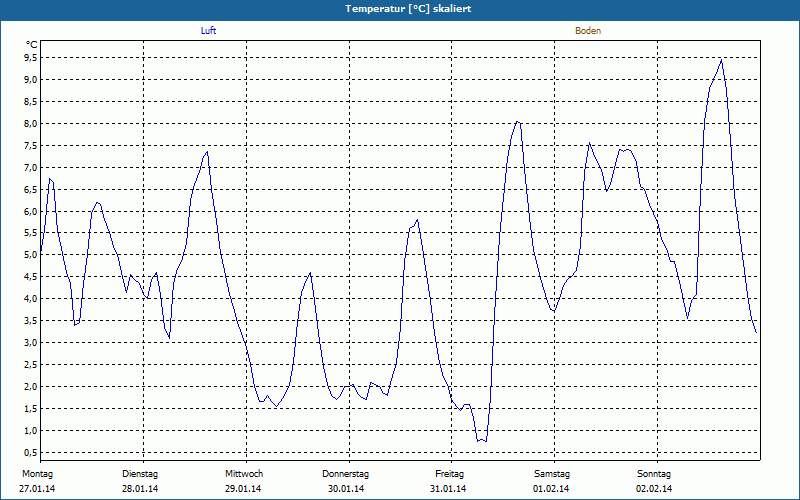Pick the '5,5' y-axis label

tap(30, 233)
